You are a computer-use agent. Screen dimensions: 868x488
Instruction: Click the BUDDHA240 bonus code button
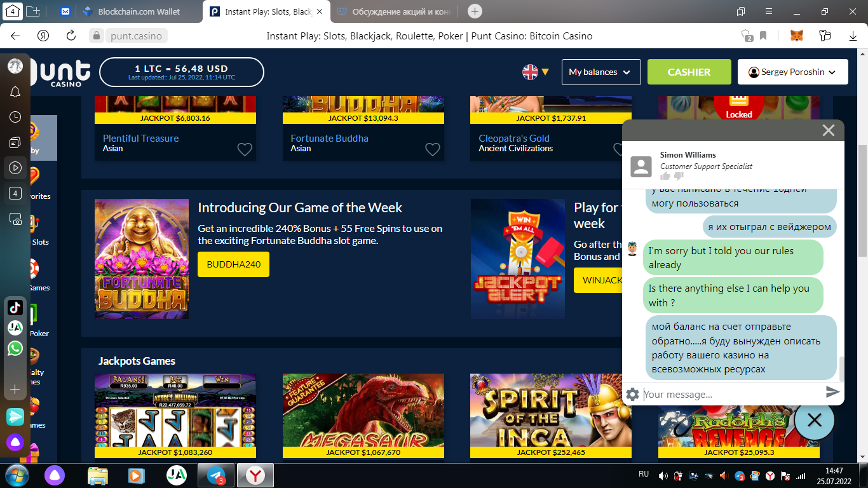(233, 264)
